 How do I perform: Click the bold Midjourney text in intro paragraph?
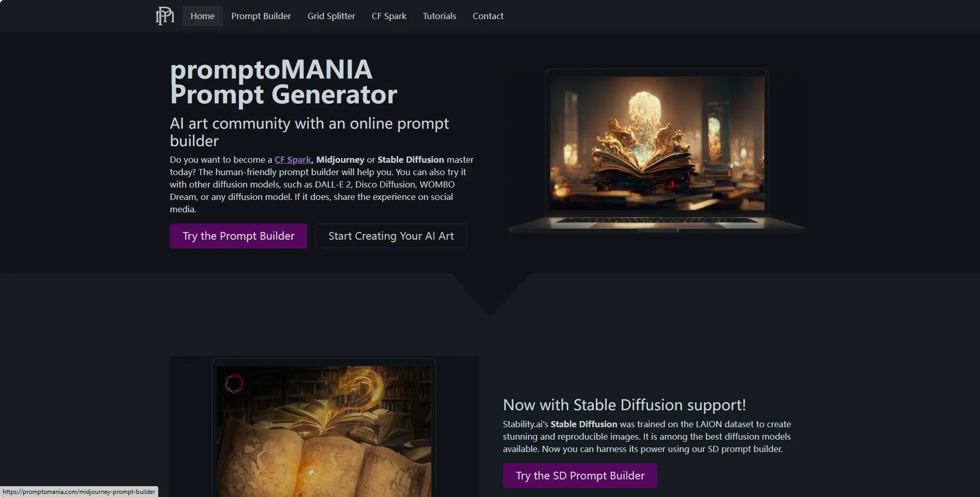click(340, 160)
